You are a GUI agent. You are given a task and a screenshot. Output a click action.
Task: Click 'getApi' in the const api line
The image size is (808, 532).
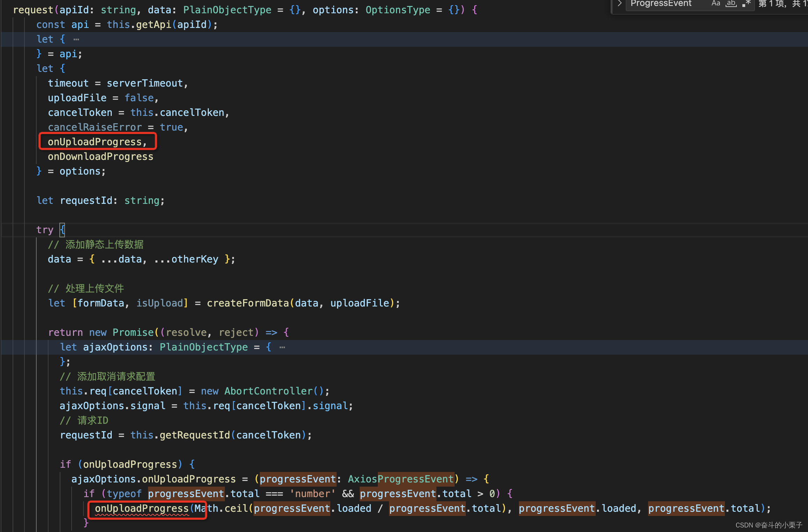pyautogui.click(x=154, y=25)
